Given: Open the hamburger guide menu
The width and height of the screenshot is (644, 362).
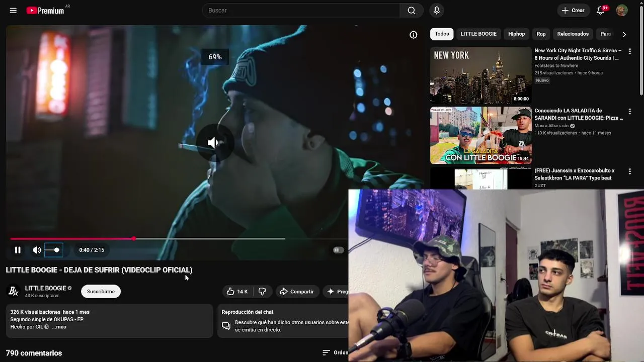Looking at the screenshot, I should point(13,11).
